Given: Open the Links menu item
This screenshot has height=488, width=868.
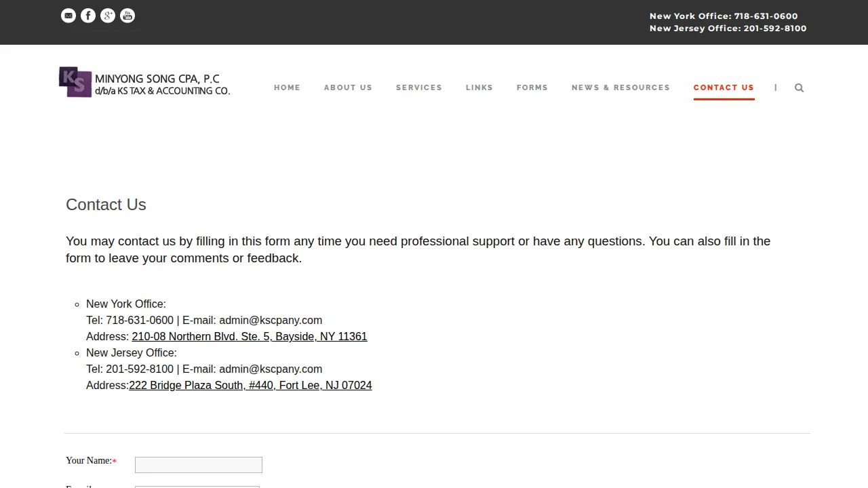Looking at the screenshot, I should [479, 87].
